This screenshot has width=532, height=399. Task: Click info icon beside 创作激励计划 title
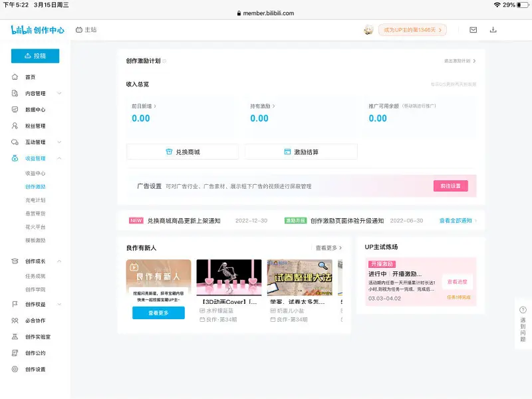[x=164, y=61]
